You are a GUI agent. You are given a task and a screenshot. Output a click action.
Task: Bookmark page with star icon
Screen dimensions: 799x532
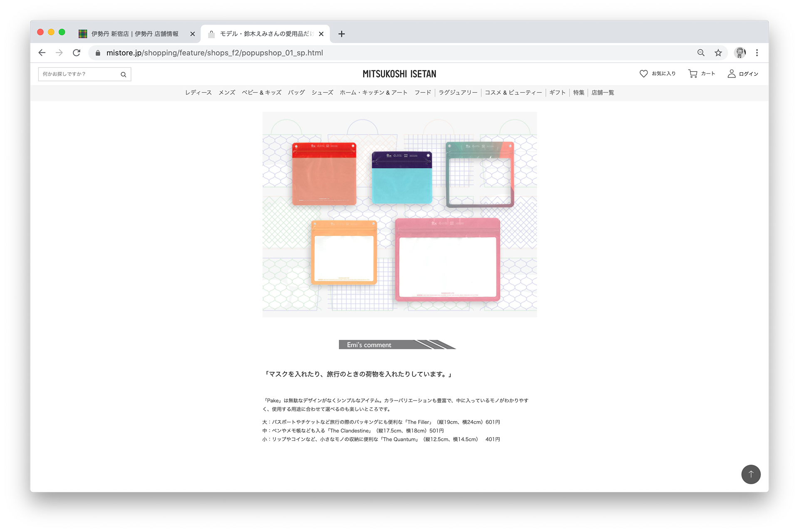click(718, 53)
